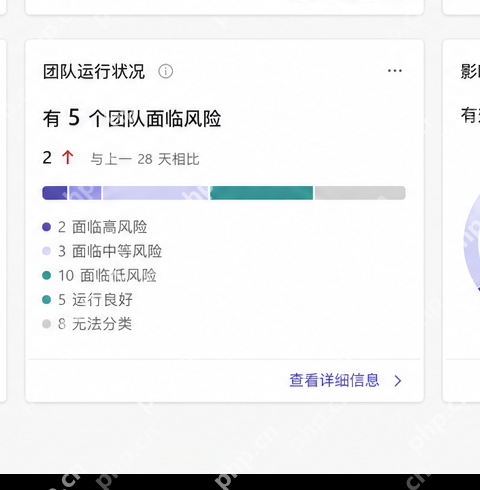Open 查看详细信息 link

click(334, 380)
